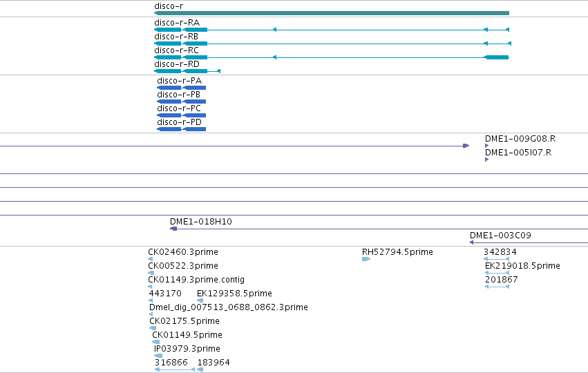The image size is (588, 373).
Task: Select the IP03979.3prime EST label
Action: pyautogui.click(x=187, y=349)
